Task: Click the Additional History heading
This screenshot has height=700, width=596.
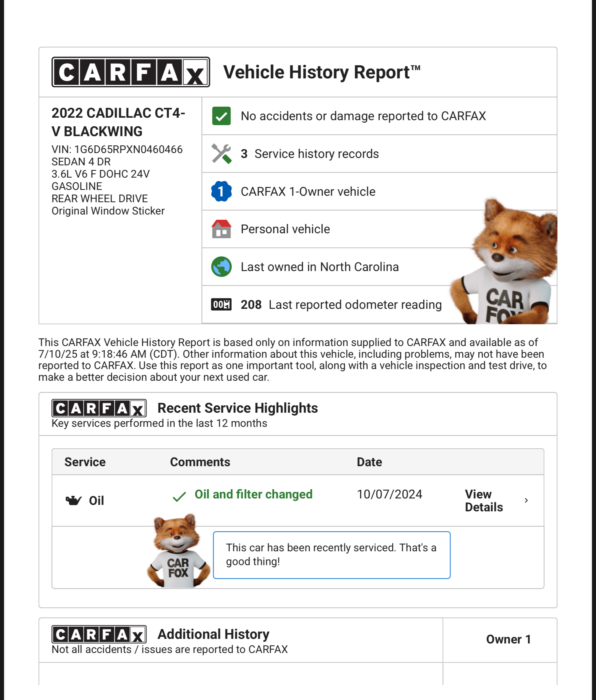Action: click(214, 634)
